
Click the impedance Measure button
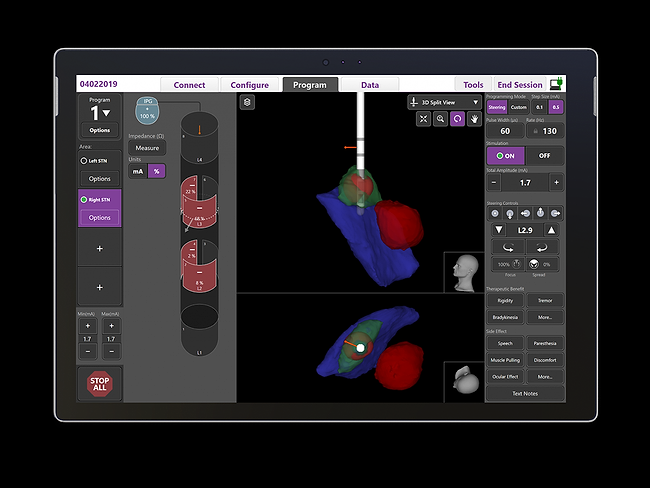pyautogui.click(x=147, y=148)
